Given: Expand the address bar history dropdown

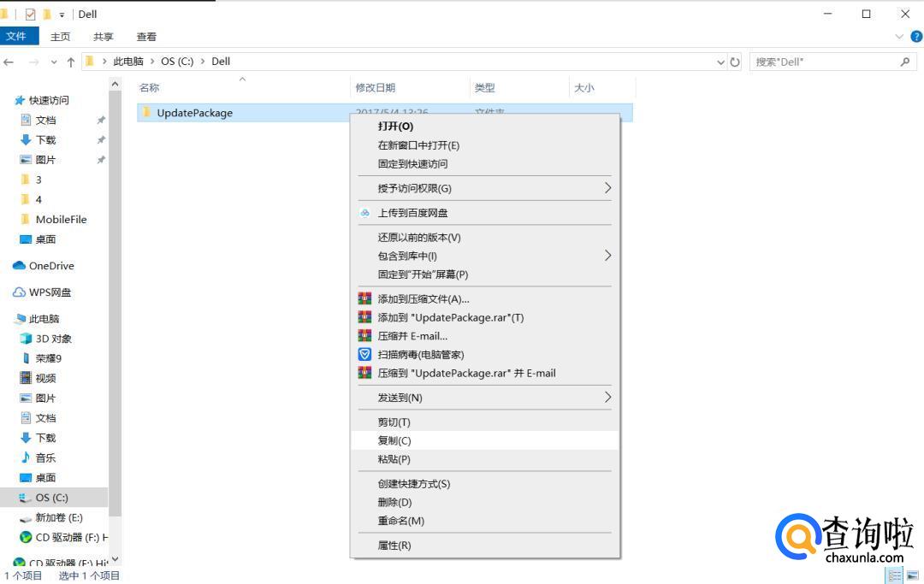Looking at the screenshot, I should pyautogui.click(x=720, y=62).
